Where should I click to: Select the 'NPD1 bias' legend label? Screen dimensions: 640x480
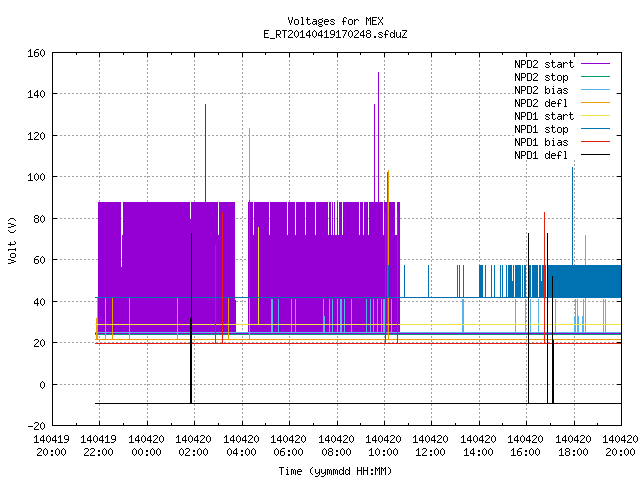pyautogui.click(x=541, y=142)
